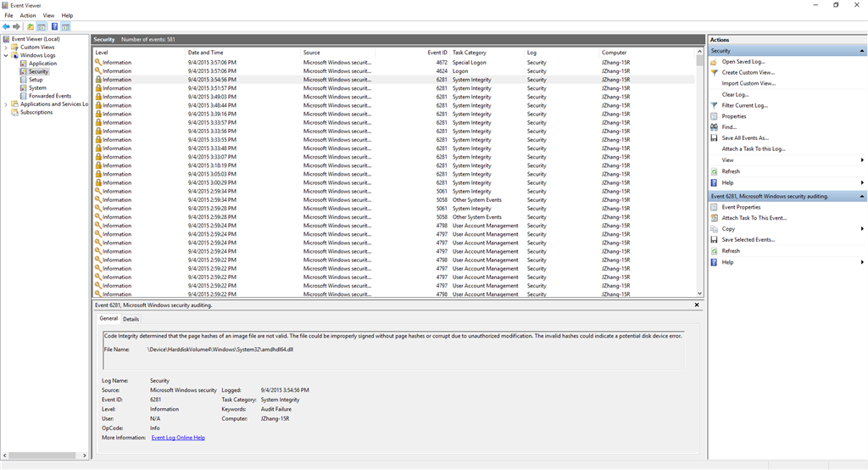Switch to the Details tab
Screen dimensions: 868x470
131,319
